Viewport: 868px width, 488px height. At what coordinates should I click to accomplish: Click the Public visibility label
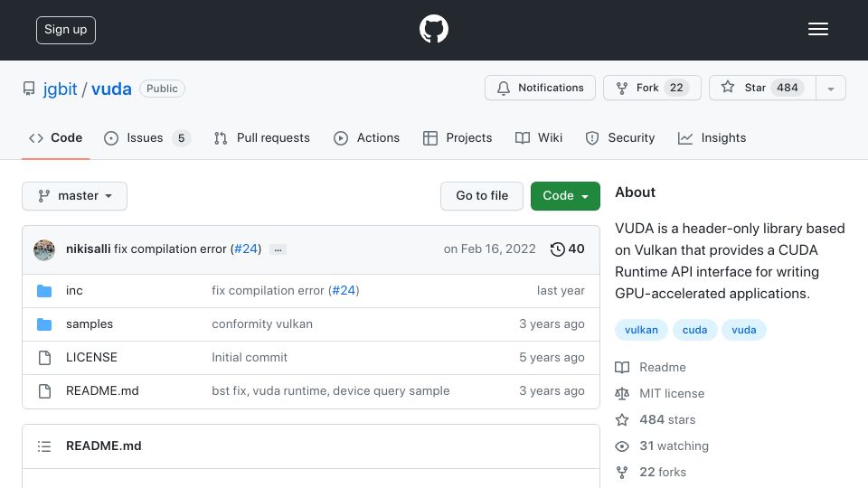coord(162,89)
